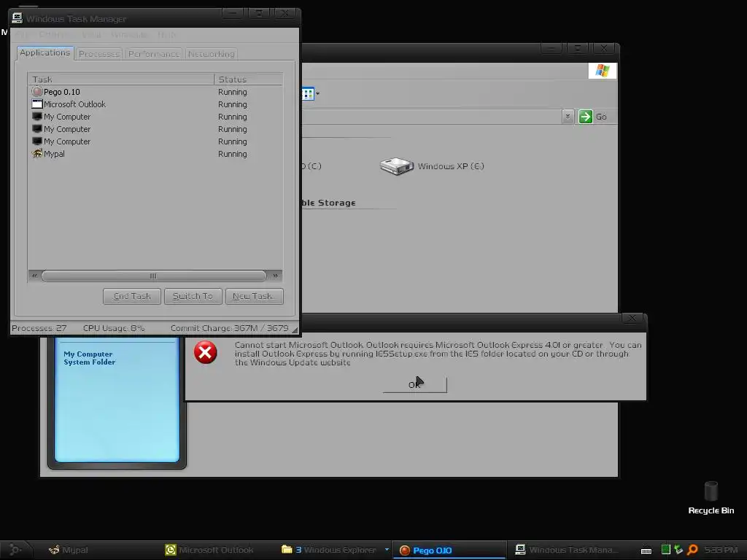Click the keyboard icon in the system tray
The height and width of the screenshot is (560, 747).
[646, 551]
